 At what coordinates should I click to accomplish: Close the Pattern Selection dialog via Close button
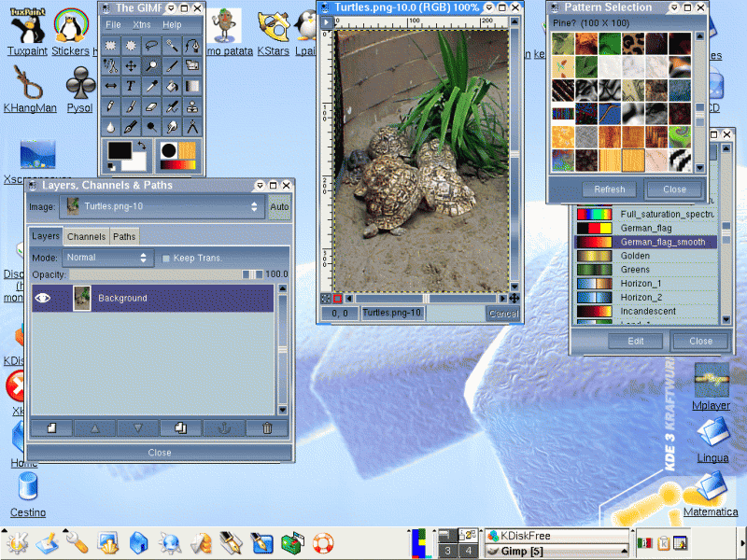674,189
